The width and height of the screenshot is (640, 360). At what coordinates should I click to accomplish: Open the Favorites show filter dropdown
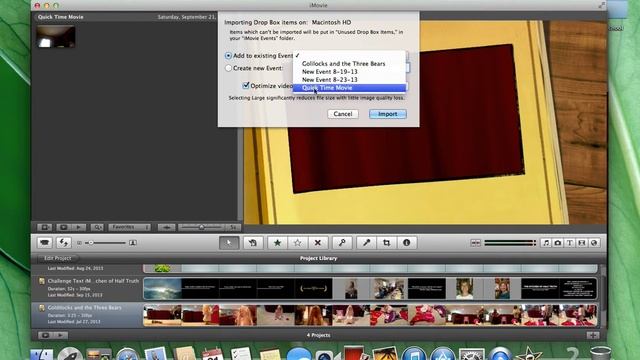click(129, 227)
